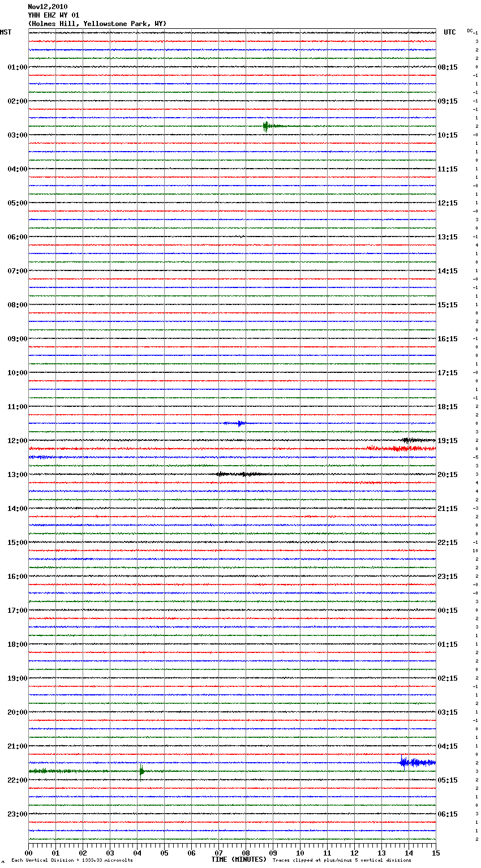Image resolution: width=481 pixels, height=868 pixels.
Task: Click the blue seismic burst after 21:00 MST
Action: pyautogui.click(x=417, y=762)
